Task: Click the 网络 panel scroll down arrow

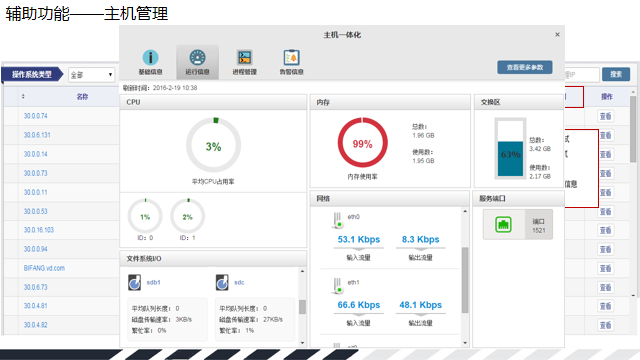Action: (465, 343)
